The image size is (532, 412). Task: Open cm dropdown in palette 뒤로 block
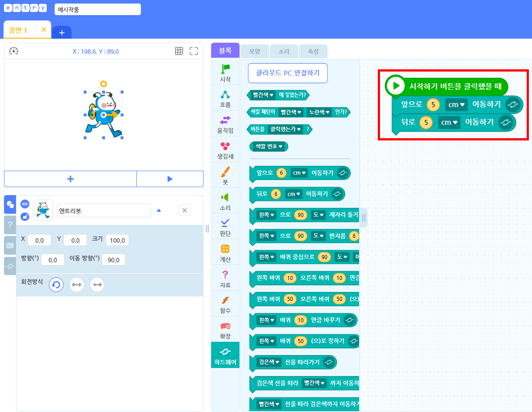click(x=294, y=194)
